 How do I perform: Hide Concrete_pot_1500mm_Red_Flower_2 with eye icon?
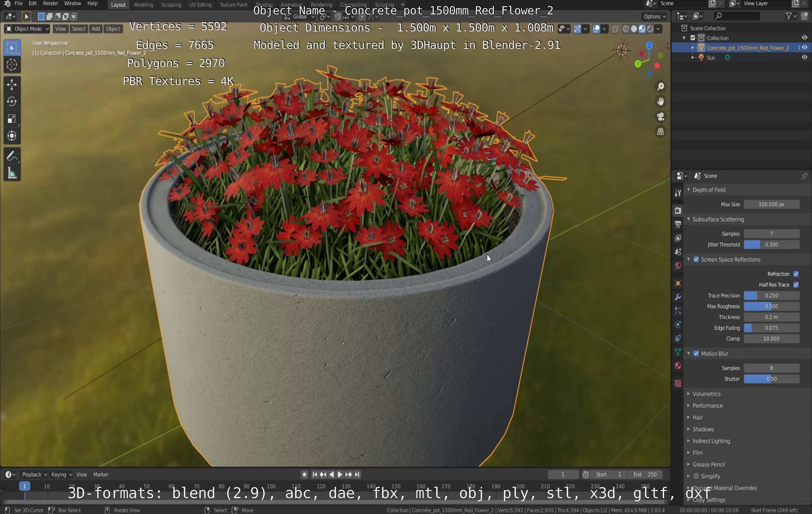point(805,48)
